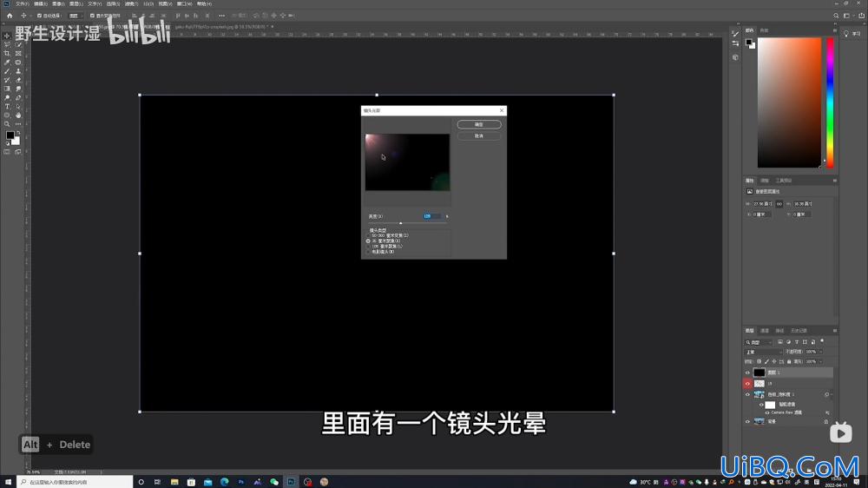Switch to the Paths tab

click(x=779, y=331)
